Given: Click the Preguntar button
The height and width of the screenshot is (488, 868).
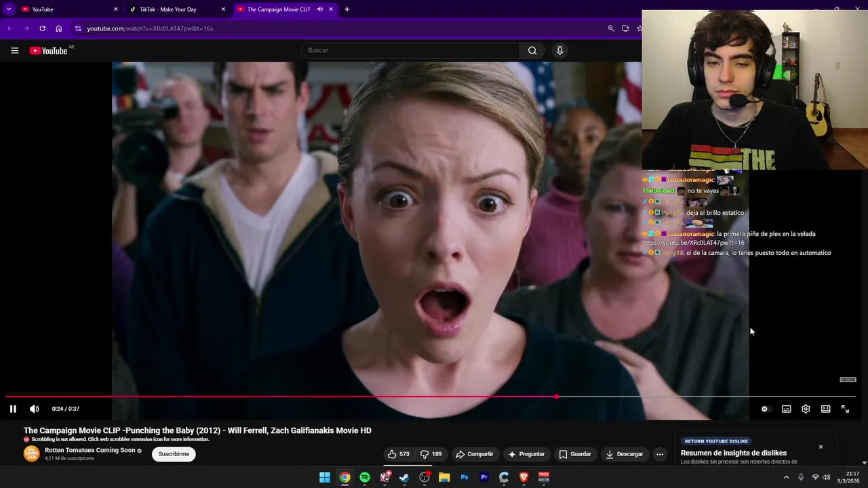Looking at the screenshot, I should pyautogui.click(x=527, y=454).
